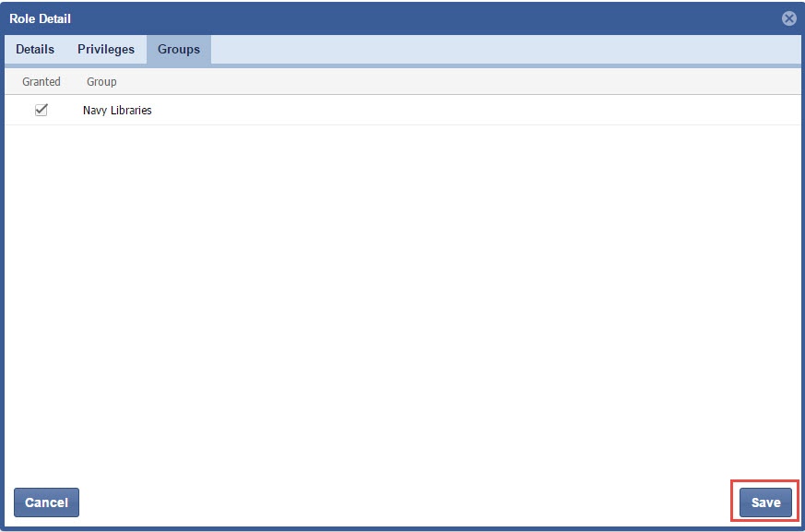Click space between Granted and Group headers
Viewport: 805px width, 532px height.
(74, 82)
